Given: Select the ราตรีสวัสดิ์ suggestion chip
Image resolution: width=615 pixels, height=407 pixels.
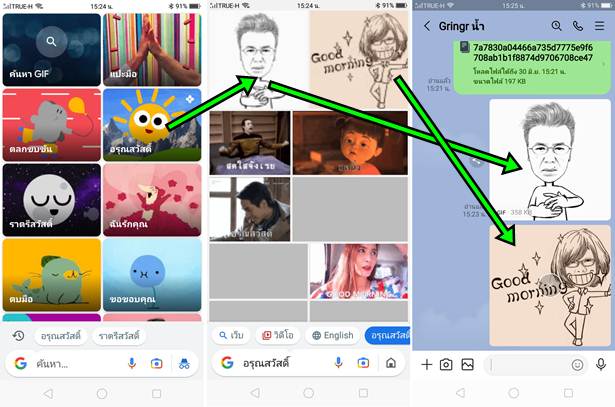Looking at the screenshot, I should click(x=119, y=336).
